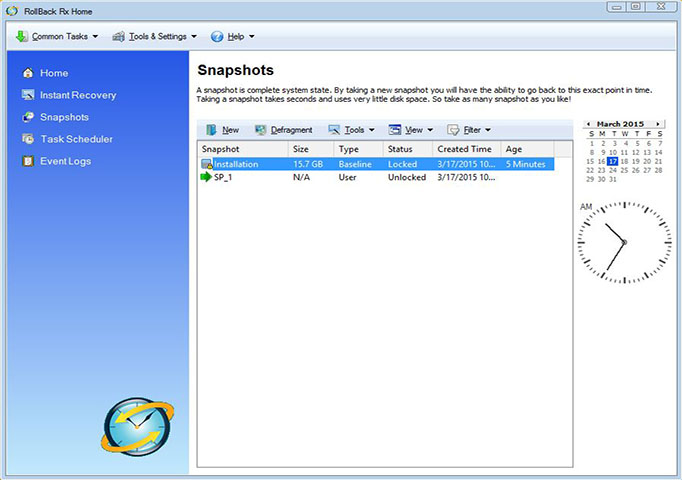The height and width of the screenshot is (480, 682).
Task: Click the Unlocked status cell
Action: (407, 177)
